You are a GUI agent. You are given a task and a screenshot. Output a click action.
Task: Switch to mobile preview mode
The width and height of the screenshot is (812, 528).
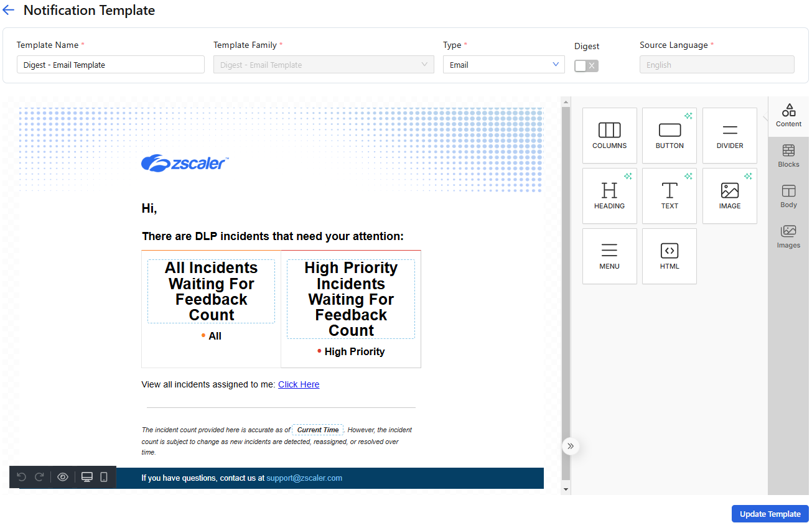pos(103,476)
